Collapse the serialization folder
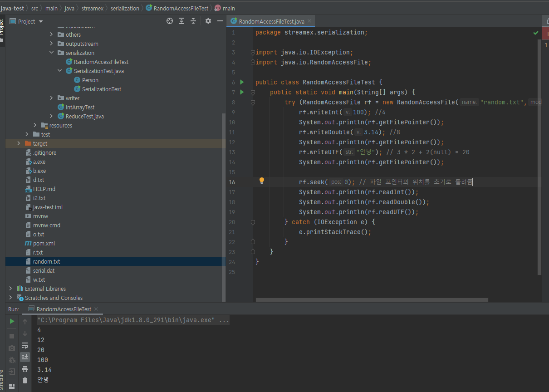This screenshot has width=549, height=392. pos(51,53)
